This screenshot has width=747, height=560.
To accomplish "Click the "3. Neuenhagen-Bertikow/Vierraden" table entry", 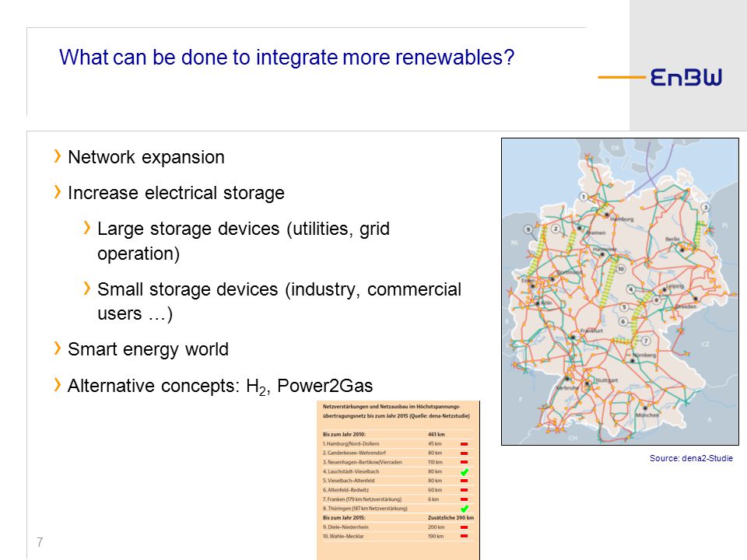I will [362, 462].
